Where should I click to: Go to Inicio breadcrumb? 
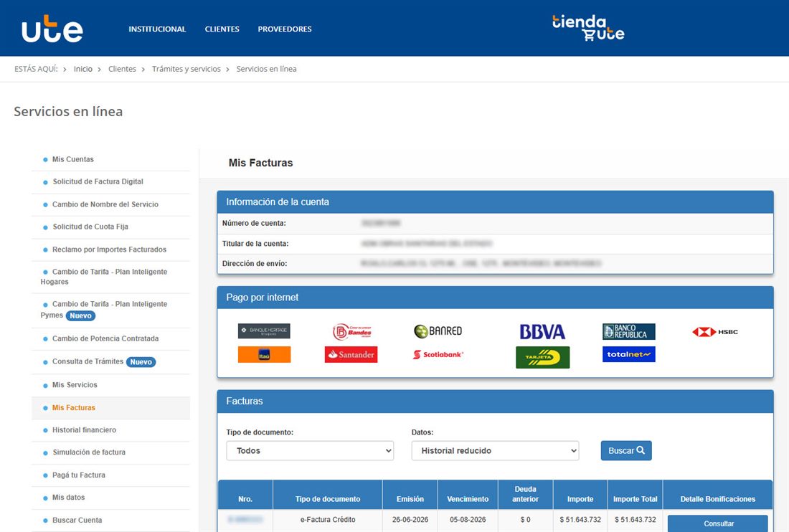click(x=83, y=69)
